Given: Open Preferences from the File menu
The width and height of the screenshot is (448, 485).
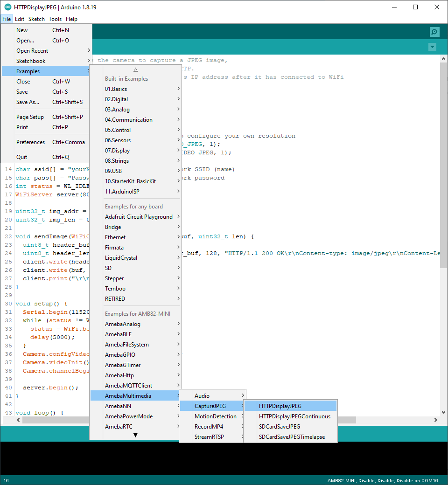Looking at the screenshot, I should point(47,142).
